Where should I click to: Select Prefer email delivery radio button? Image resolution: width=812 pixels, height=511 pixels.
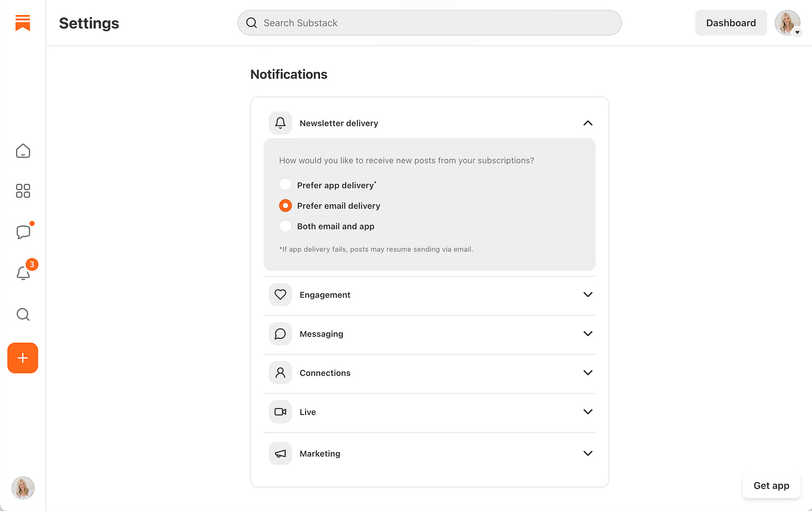point(286,206)
